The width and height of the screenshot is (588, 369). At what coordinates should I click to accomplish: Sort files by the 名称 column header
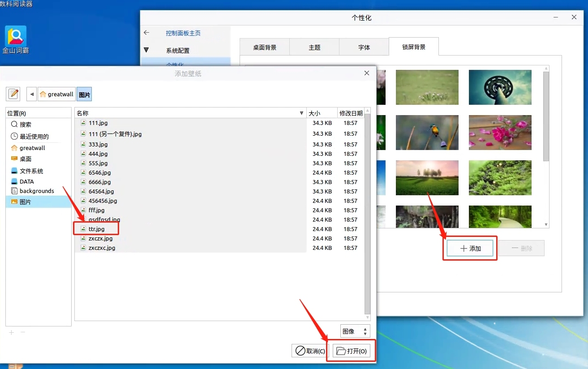click(x=190, y=113)
